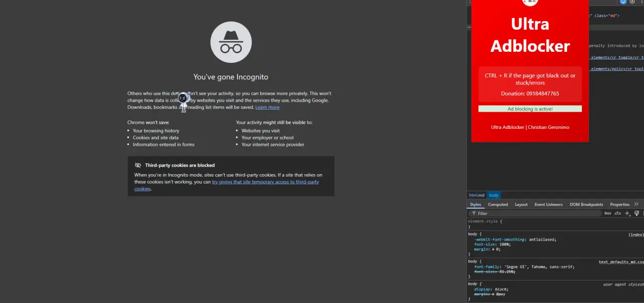The height and width of the screenshot is (303, 644).
Task: Open the Properties tab
Action: [619, 204]
